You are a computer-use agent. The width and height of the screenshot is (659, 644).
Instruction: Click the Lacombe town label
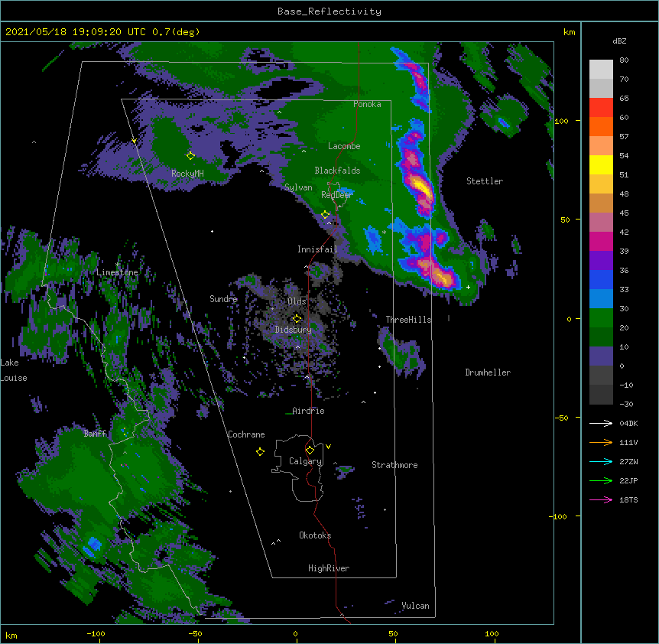point(344,146)
